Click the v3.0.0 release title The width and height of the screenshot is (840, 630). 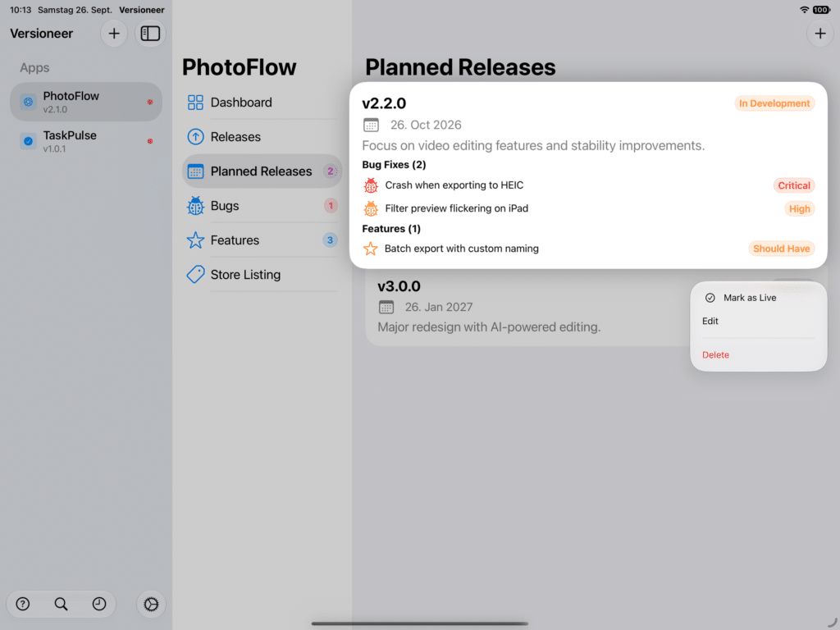399,286
